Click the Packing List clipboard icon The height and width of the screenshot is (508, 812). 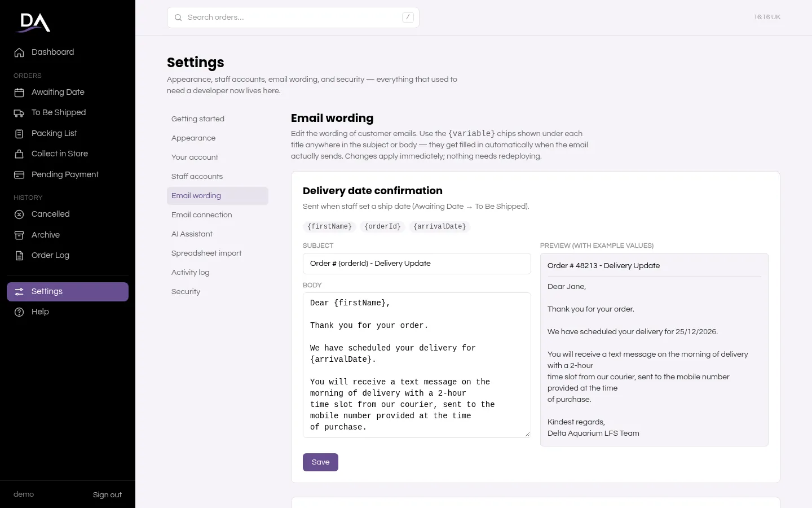(19, 134)
